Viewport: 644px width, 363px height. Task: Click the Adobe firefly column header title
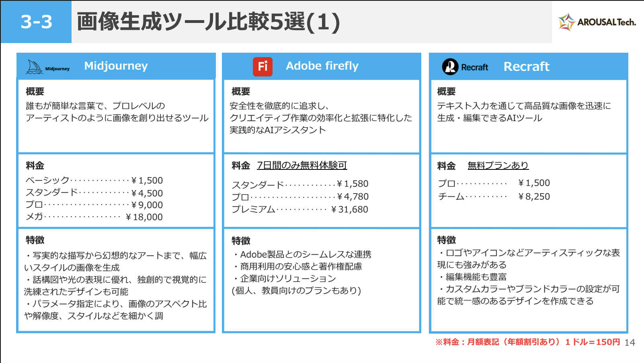pyautogui.click(x=322, y=66)
